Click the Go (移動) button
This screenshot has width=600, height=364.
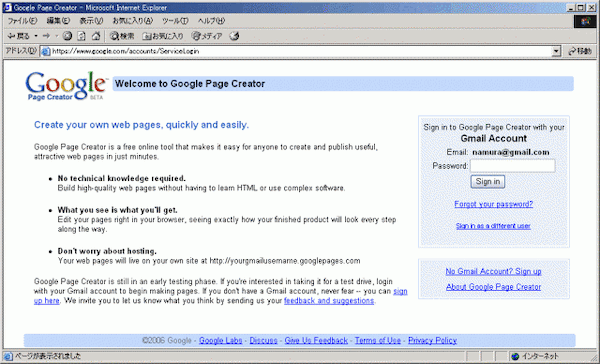point(580,51)
